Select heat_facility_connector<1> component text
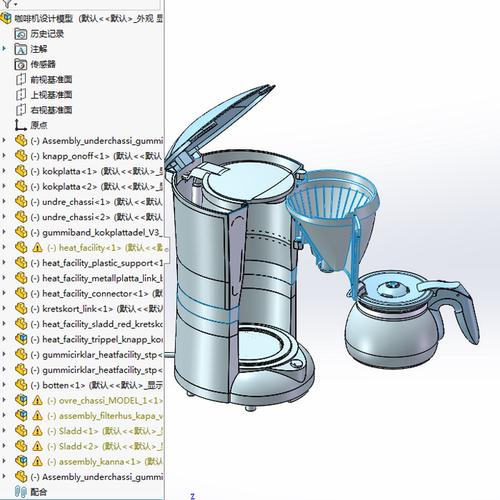Image resolution: width=500 pixels, height=500 pixels. pyautogui.click(x=97, y=293)
